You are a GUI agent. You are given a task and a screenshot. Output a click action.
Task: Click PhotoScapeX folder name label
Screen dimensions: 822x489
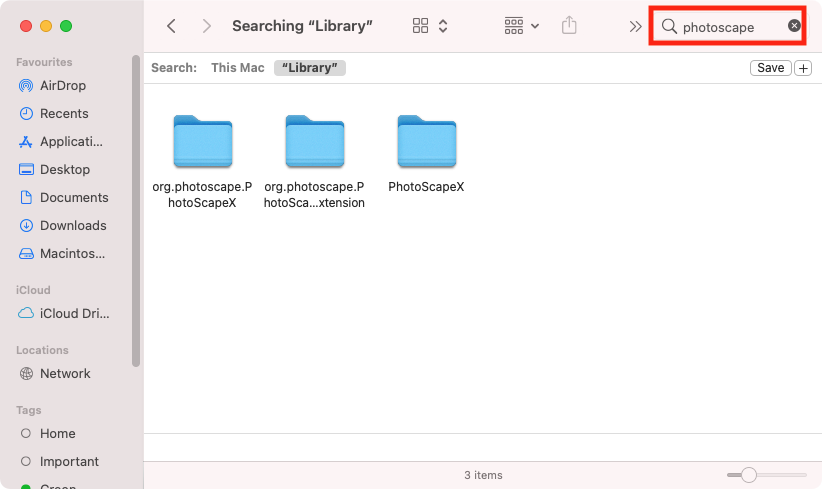(426, 187)
